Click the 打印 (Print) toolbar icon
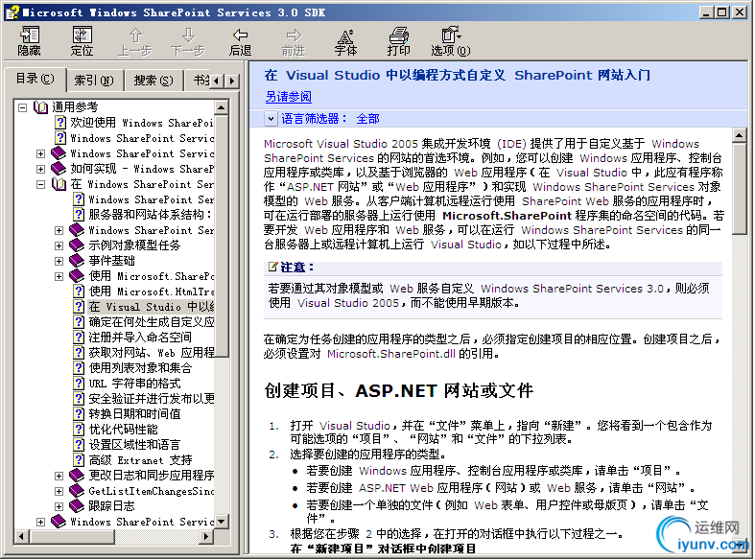The width and height of the screenshot is (755, 560). [x=399, y=41]
